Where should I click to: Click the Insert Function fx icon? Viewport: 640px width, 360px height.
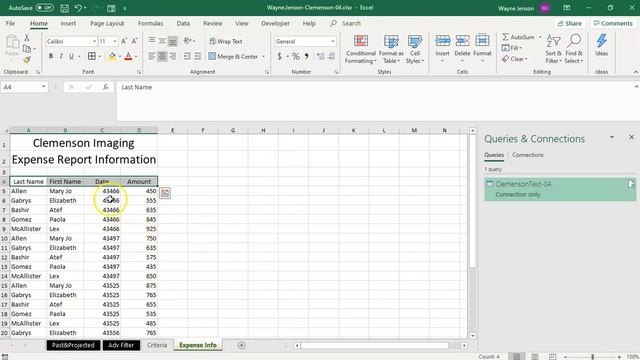pos(105,87)
